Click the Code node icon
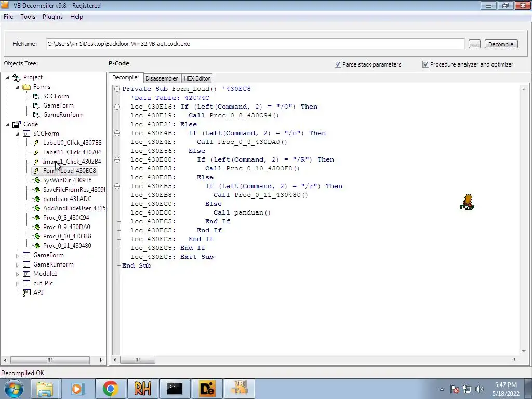Image resolution: width=532 pixels, height=399 pixels. pyautogui.click(x=16, y=124)
